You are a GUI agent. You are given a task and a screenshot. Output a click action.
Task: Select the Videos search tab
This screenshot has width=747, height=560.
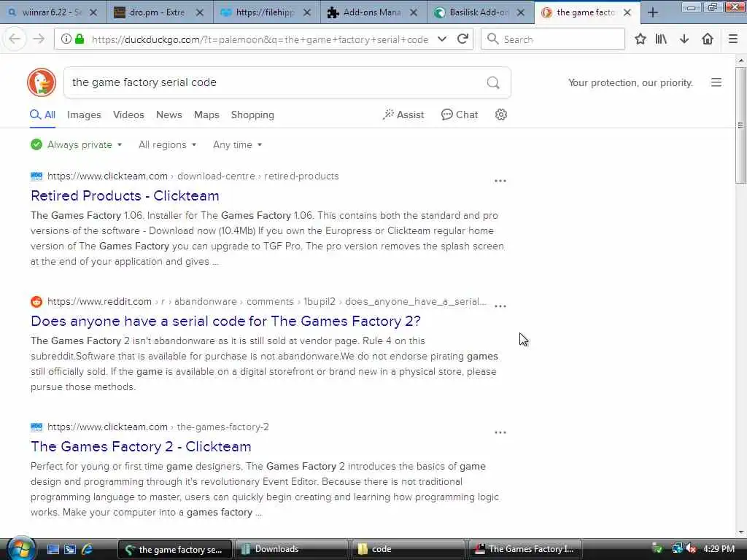pos(128,114)
